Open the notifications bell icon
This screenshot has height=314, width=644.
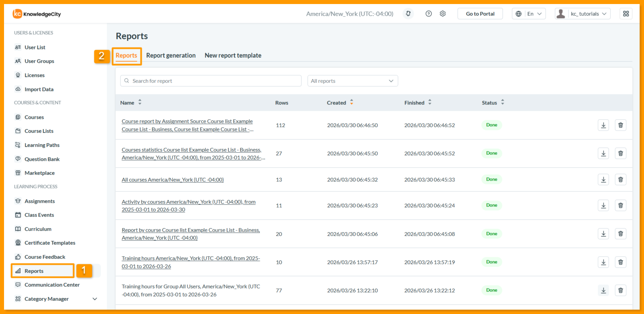tap(408, 14)
